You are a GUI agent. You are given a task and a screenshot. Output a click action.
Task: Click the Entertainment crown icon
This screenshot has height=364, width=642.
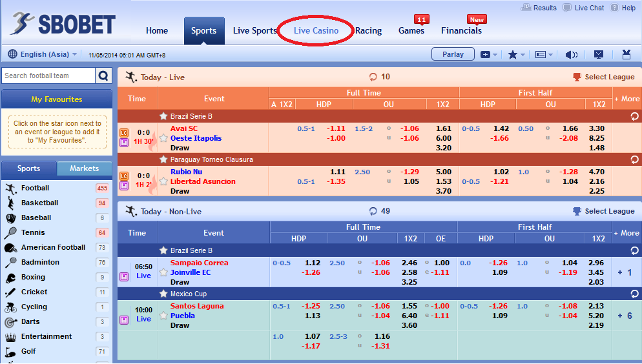(x=10, y=338)
